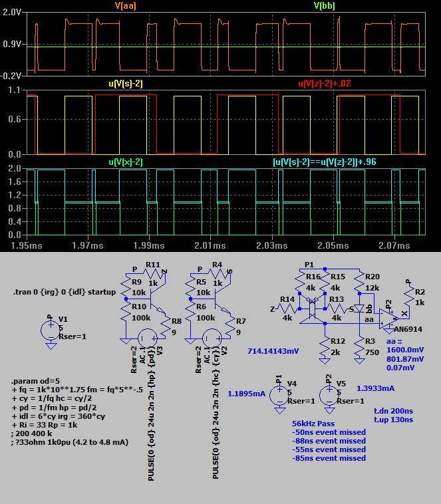441x504 pixels.
Task: Click the V(aa) trace label
Action: point(126,6)
